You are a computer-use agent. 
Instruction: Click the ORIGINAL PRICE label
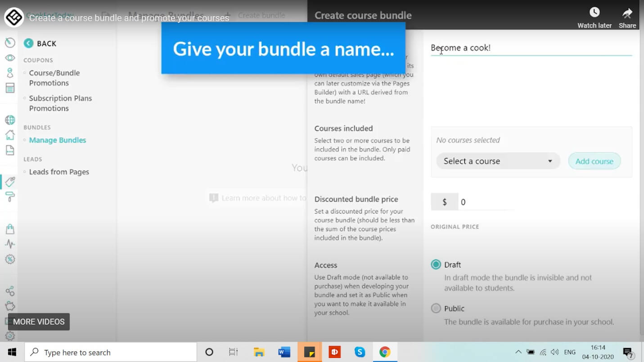(455, 227)
